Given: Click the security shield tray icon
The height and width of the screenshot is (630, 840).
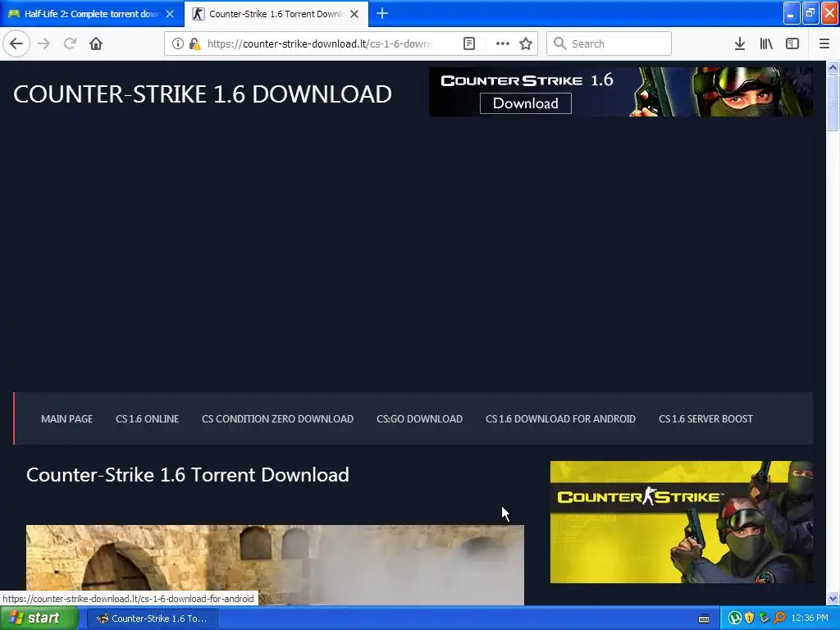Looking at the screenshot, I should 750,619.
